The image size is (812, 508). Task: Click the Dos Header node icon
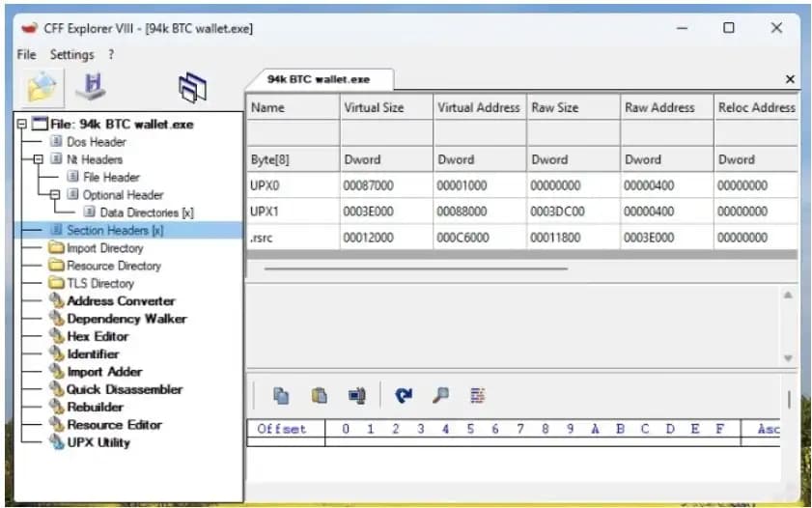point(56,141)
